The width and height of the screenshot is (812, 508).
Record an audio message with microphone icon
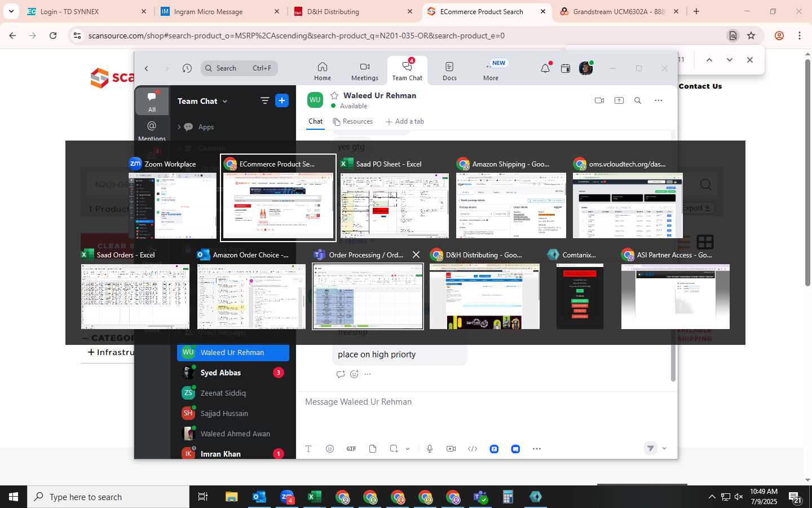point(430,449)
